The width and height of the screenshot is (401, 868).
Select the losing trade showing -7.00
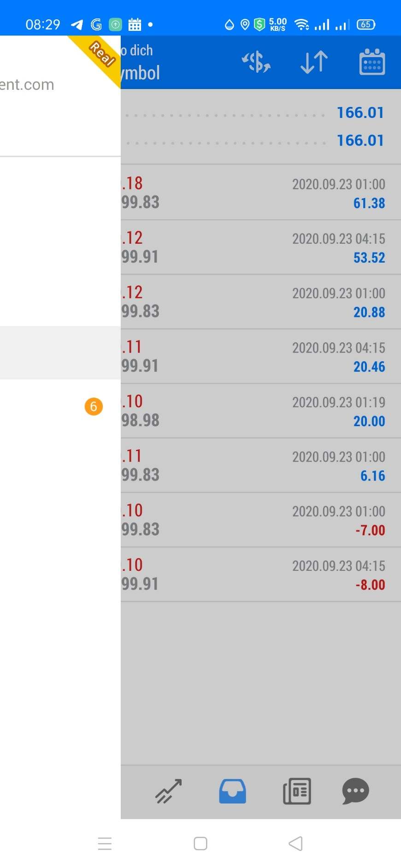(261, 520)
